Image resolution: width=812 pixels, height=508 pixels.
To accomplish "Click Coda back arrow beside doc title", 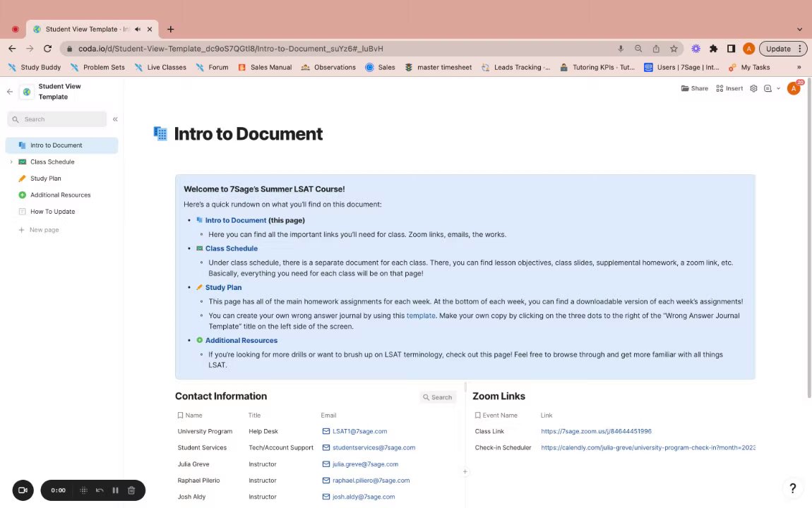I will click(10, 92).
